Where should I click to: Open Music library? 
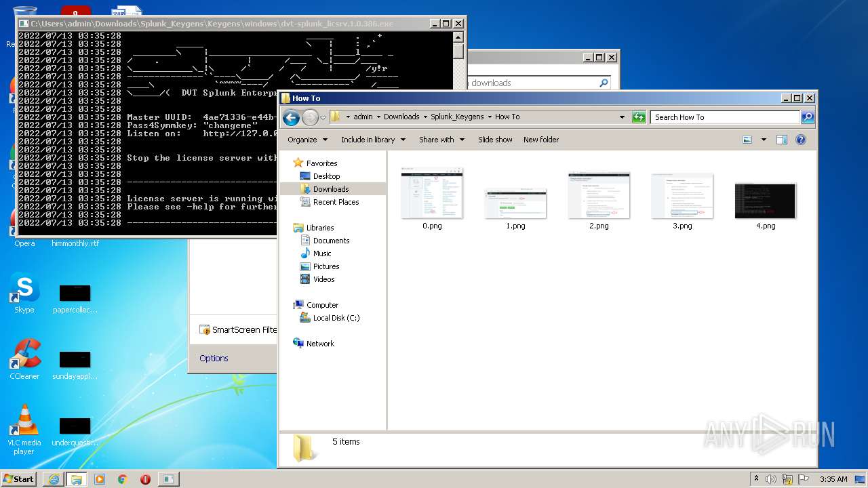[322, 253]
